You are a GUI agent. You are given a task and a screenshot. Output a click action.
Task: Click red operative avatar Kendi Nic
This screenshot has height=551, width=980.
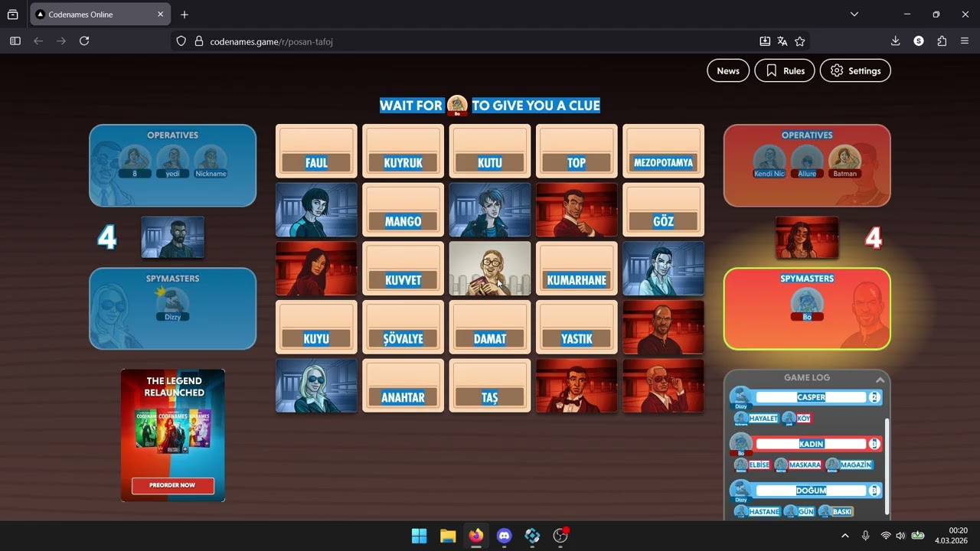click(x=769, y=159)
